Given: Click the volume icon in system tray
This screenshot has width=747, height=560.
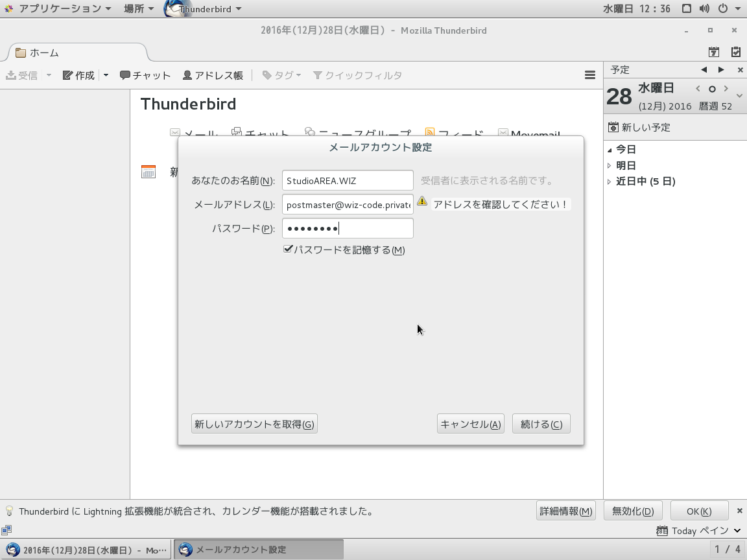Looking at the screenshot, I should 705,8.
